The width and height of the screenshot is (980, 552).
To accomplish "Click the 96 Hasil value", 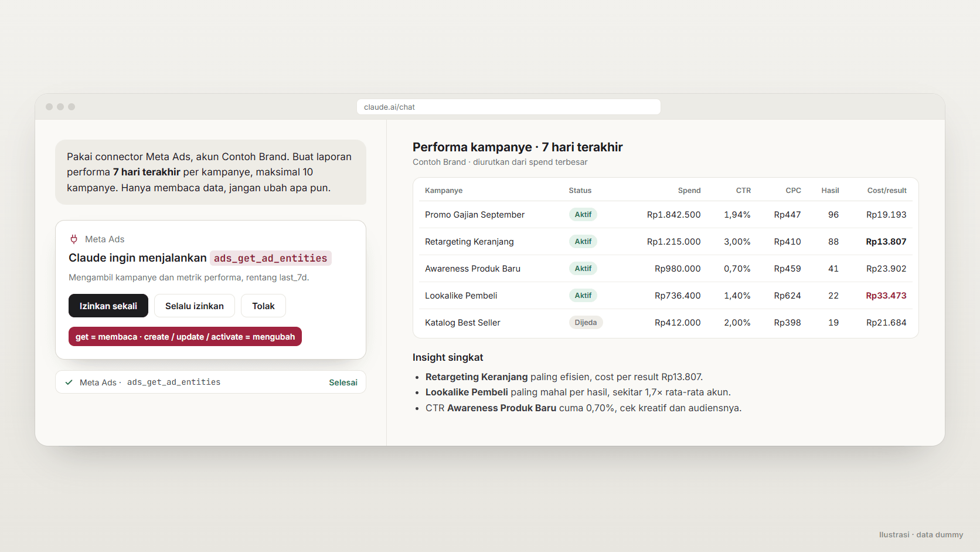I will [833, 215].
